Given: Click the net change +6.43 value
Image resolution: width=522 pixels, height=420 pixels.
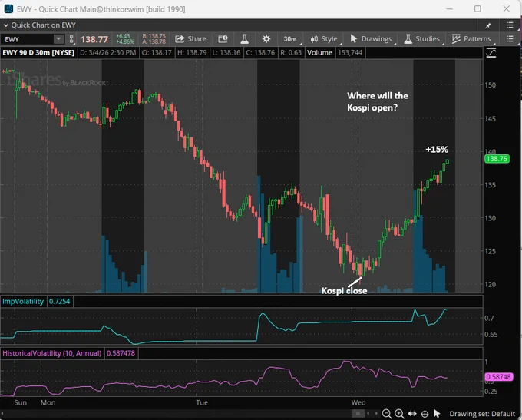Looking at the screenshot, I should click(123, 36).
